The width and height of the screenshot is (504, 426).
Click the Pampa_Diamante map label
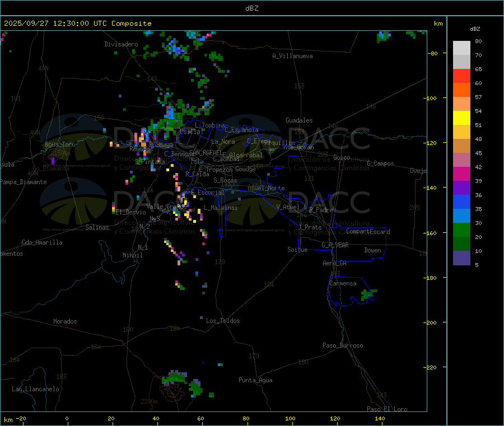tap(24, 182)
